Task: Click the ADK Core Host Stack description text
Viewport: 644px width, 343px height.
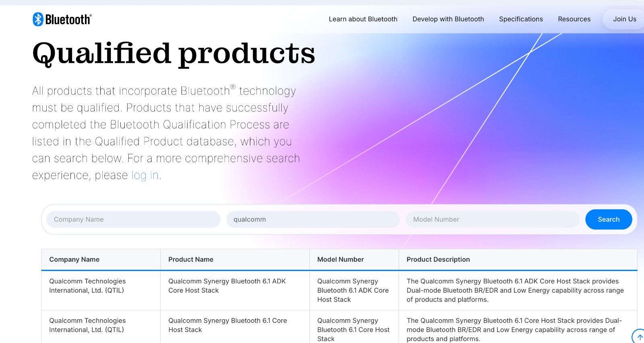Action: pos(515,290)
